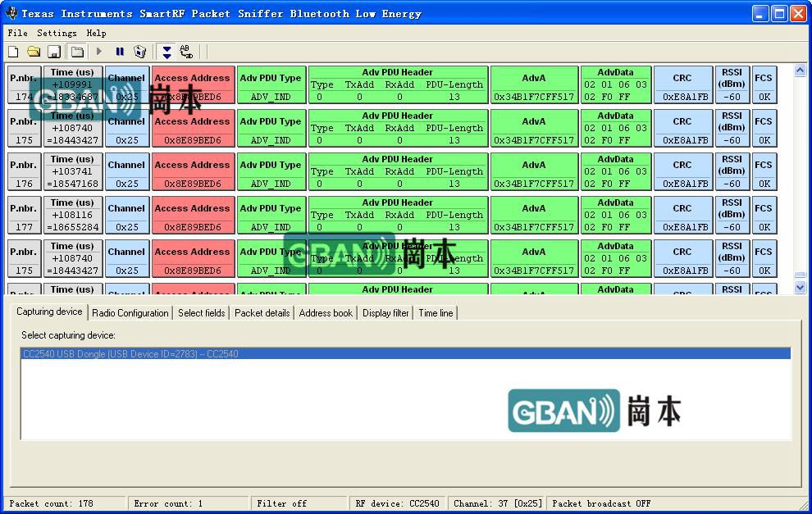Viewport: 812px width, 514px height.
Task: Click the Time cell showing =18655284
Action: 72,216
